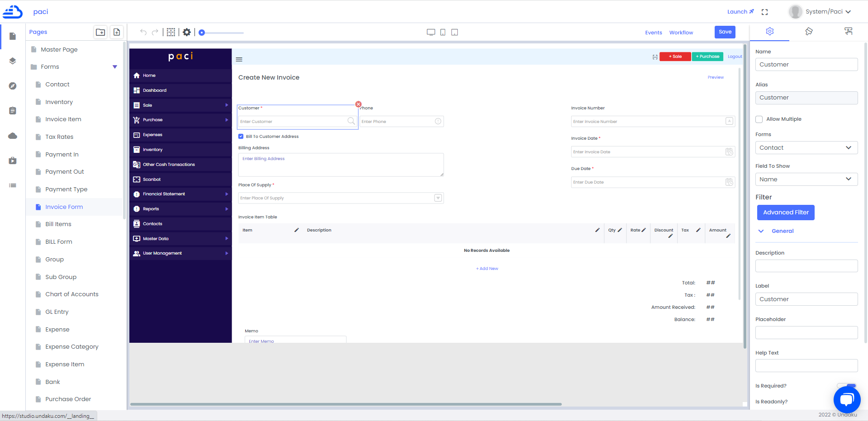Image resolution: width=868 pixels, height=421 pixels.
Task: Enable the Allow Multiple checkbox
Action: [x=759, y=119]
